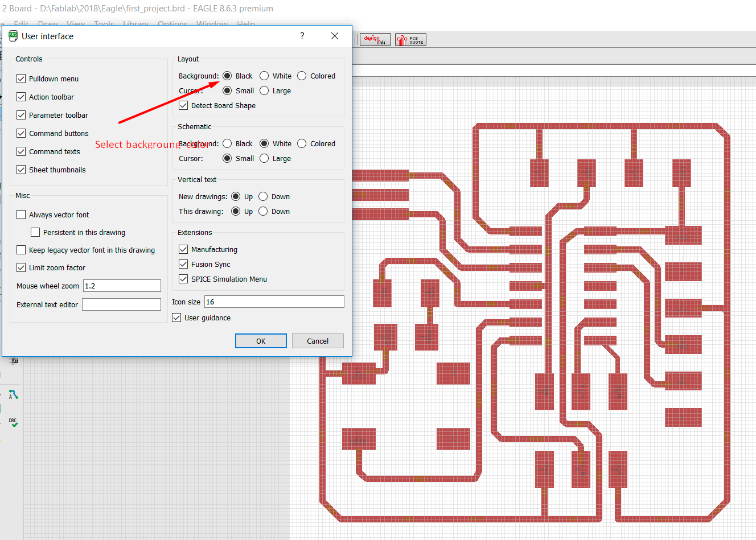Open the Design Link toolbar icon
Screen dimensions: 756x540
point(376,39)
